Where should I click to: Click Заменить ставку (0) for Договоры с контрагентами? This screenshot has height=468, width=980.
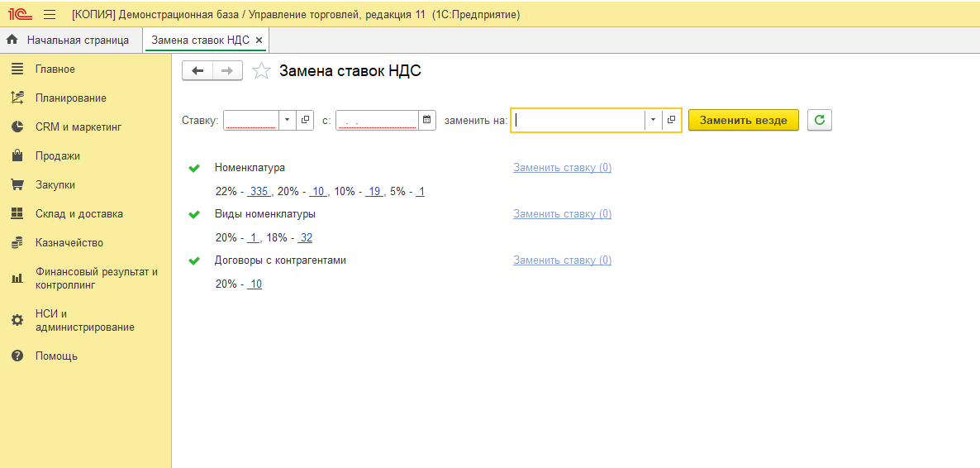pyautogui.click(x=563, y=260)
